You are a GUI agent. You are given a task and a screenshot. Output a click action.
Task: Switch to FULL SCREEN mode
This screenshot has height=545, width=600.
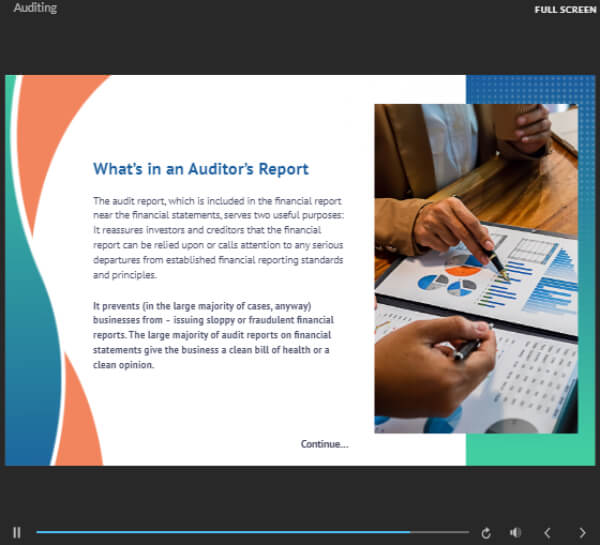click(565, 10)
